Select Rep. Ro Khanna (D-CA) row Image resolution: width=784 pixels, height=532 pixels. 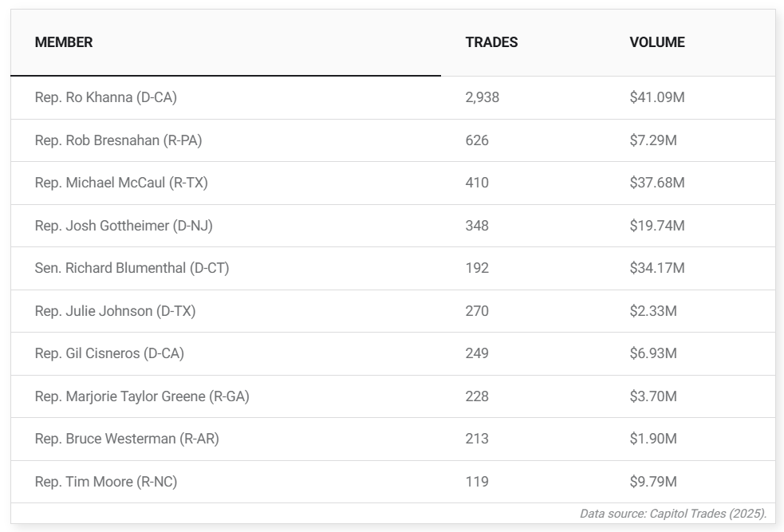105,97
